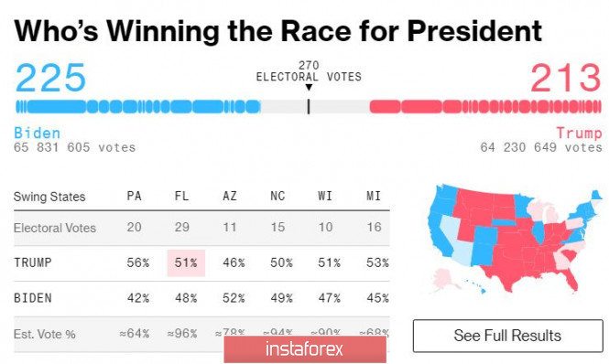
Task: Click the blue Colorado state on map
Action: [x=484, y=235]
